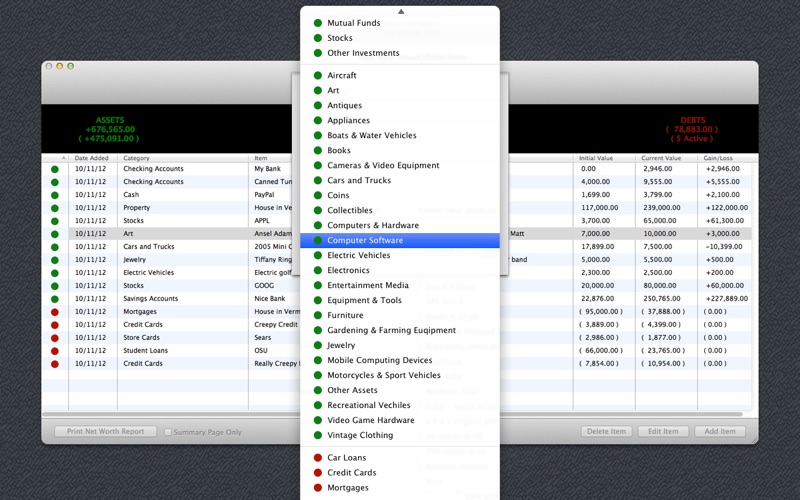Click green dot beside Jewelry menu item

[x=318, y=345]
